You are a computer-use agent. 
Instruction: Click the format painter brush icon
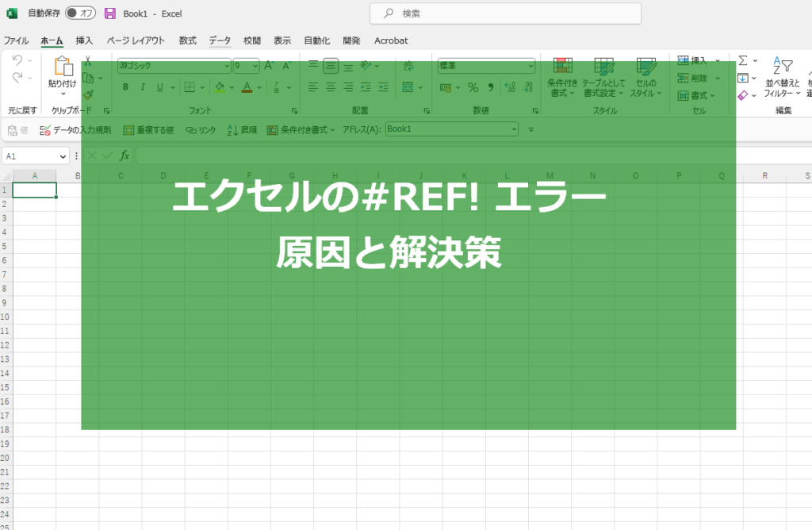tap(89, 94)
